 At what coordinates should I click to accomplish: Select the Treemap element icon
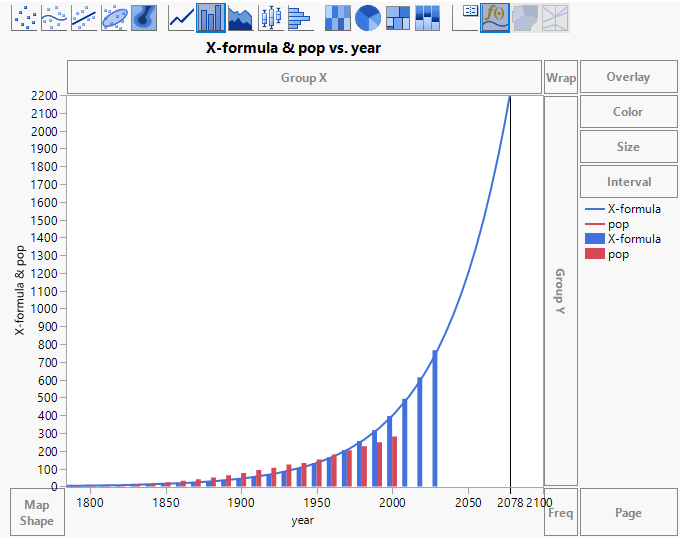(398, 17)
